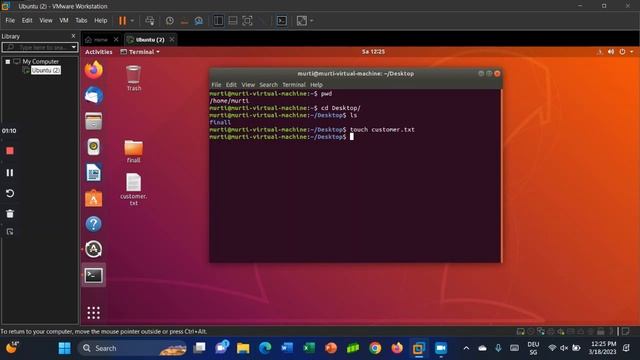Open the stretch guest dropdown arrow
This screenshot has width=640, height=360.
point(312,21)
